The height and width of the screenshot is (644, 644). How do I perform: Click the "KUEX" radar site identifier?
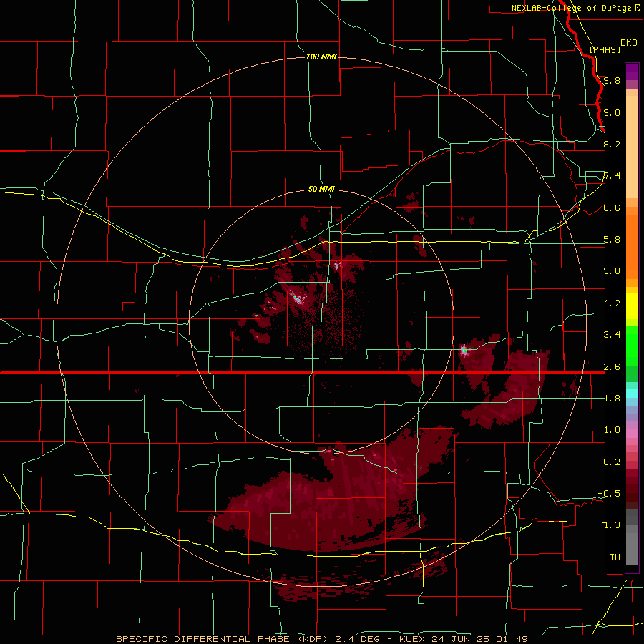click(412, 639)
